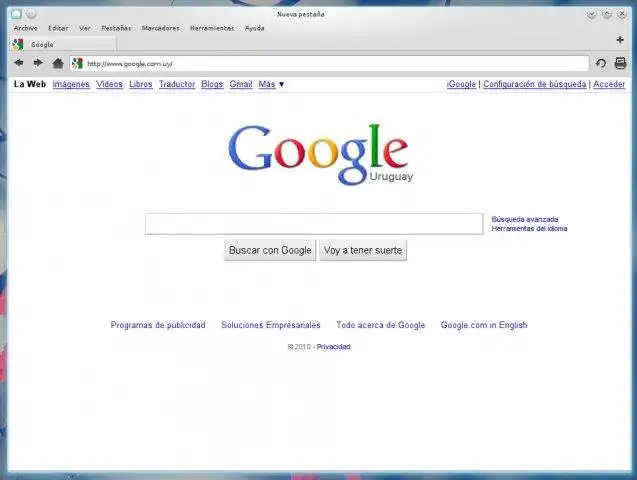Open Búsqueda avanzada link
Screen dimensions: 637x480
point(525,219)
